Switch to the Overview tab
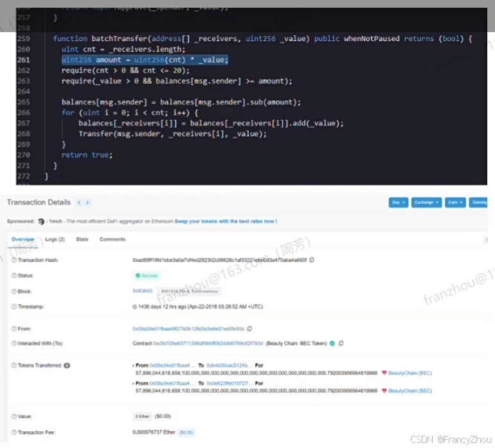Screen dimensions: 495x448 [22, 239]
